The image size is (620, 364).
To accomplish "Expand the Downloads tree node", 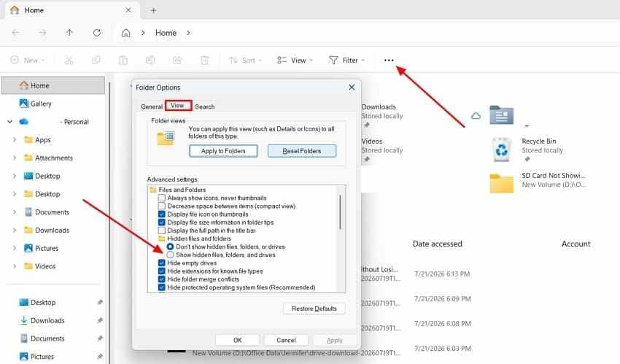I will coord(15,230).
